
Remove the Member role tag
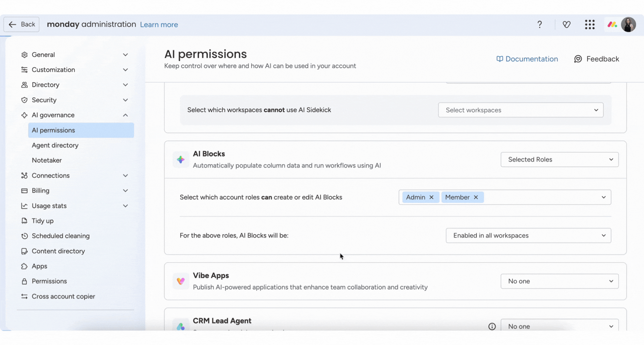pyautogui.click(x=476, y=197)
